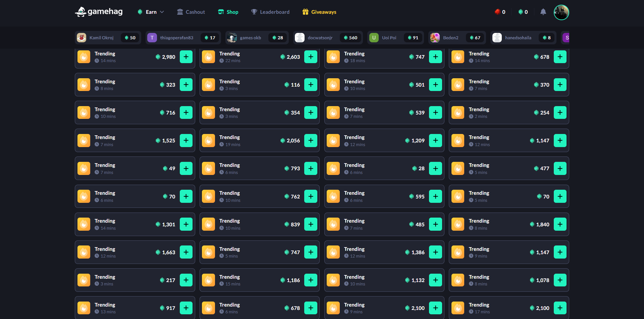Expand the Earn dropdown menu

tap(151, 12)
